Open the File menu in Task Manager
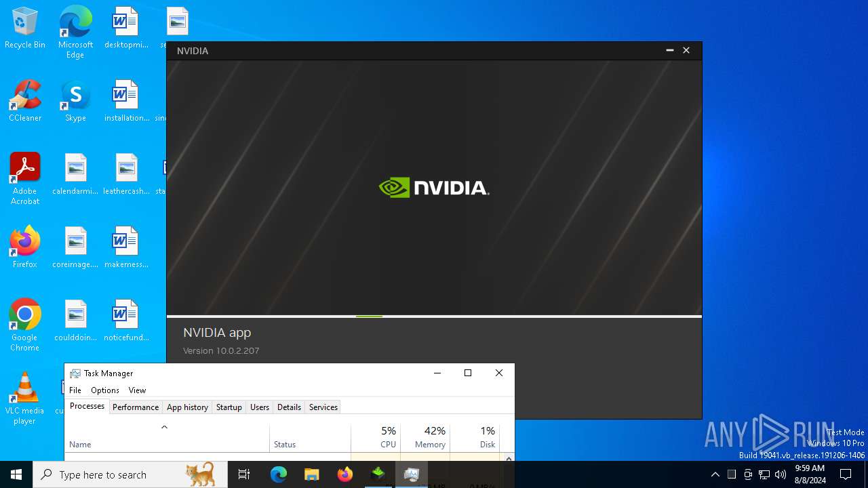 coord(75,390)
